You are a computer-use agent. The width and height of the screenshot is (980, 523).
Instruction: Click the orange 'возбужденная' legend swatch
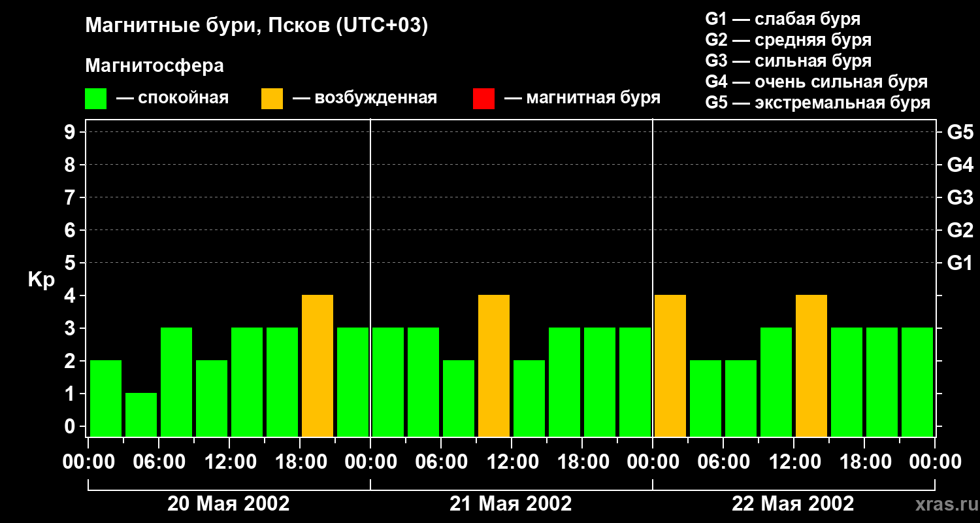[272, 99]
